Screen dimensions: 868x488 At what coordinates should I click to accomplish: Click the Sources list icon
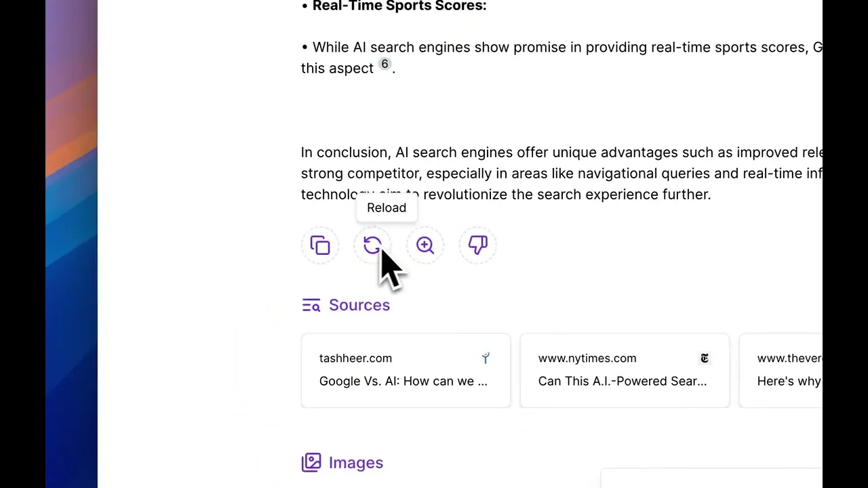(x=311, y=306)
